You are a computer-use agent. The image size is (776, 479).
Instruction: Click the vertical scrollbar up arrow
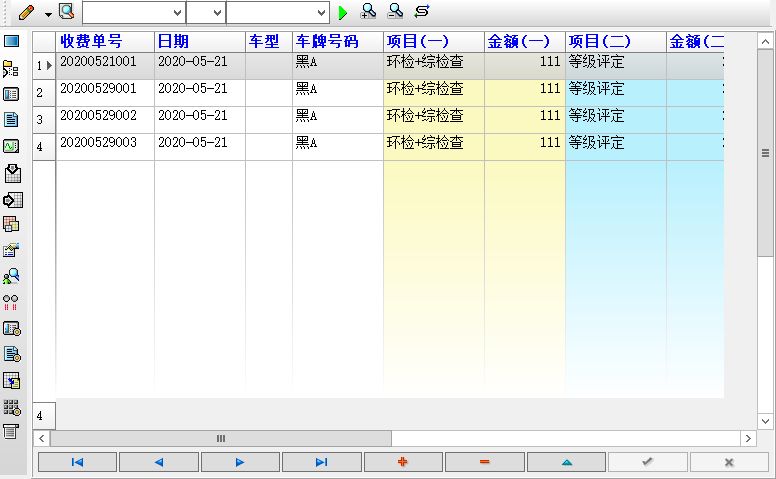tap(765, 41)
